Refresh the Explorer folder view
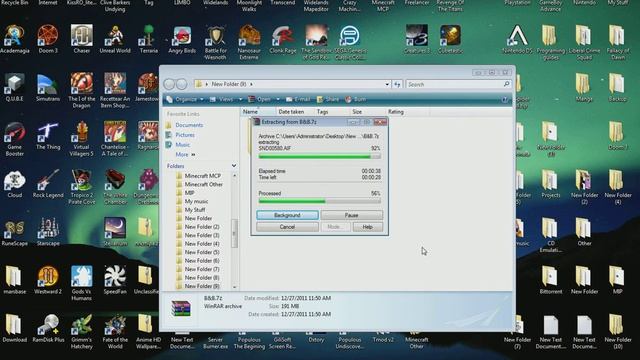640x360 pixels. [397, 84]
